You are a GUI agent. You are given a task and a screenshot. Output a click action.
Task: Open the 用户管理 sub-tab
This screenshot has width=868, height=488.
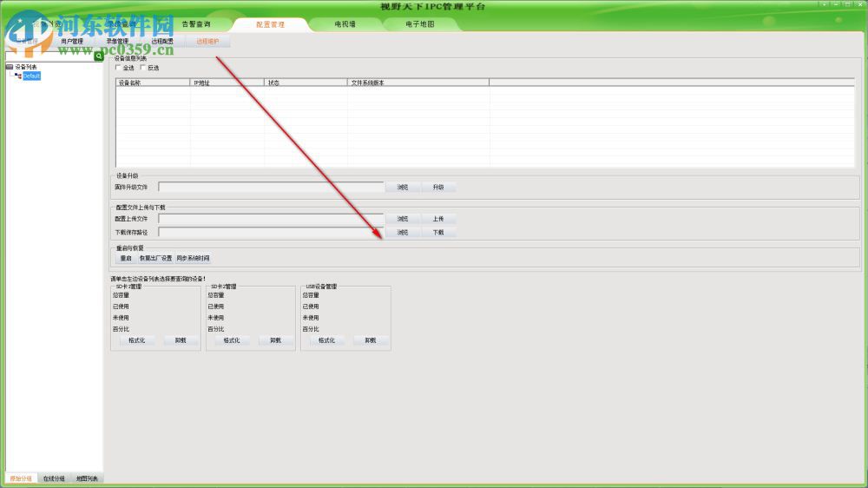click(72, 42)
